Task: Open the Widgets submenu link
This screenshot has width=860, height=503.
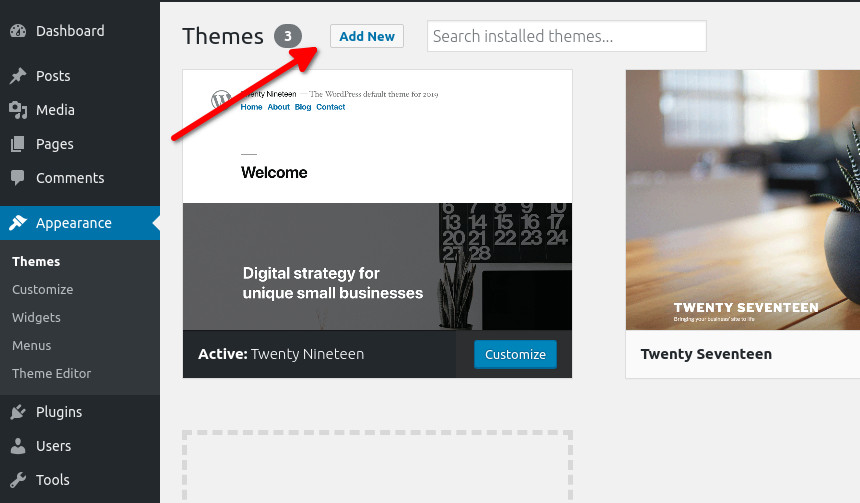Action: (36, 318)
